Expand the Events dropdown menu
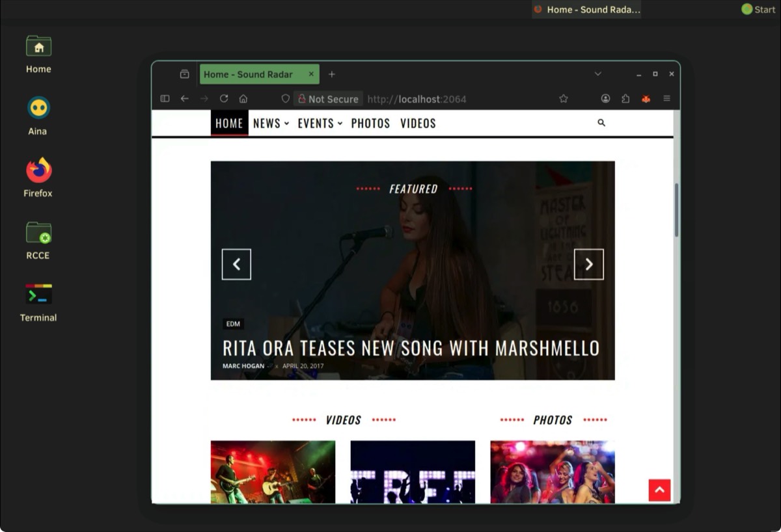 click(320, 124)
